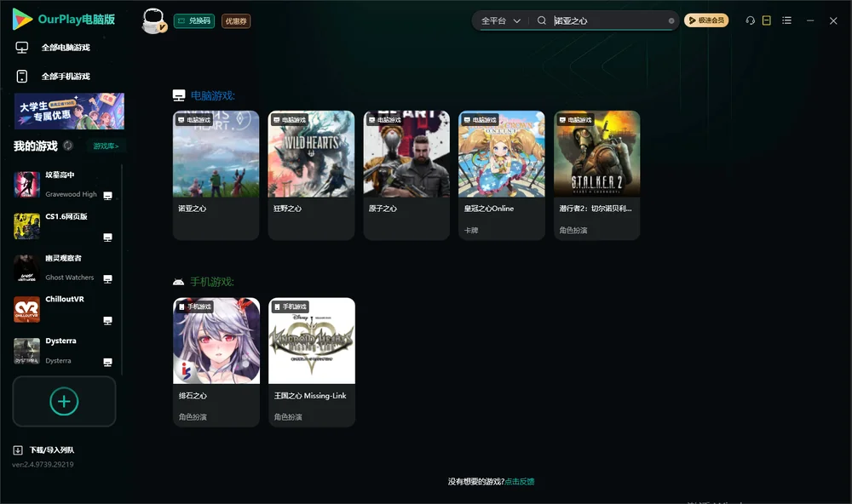This screenshot has height=504, width=852.
Task: Select CS1.6网页版 in my games
Action: click(66, 217)
